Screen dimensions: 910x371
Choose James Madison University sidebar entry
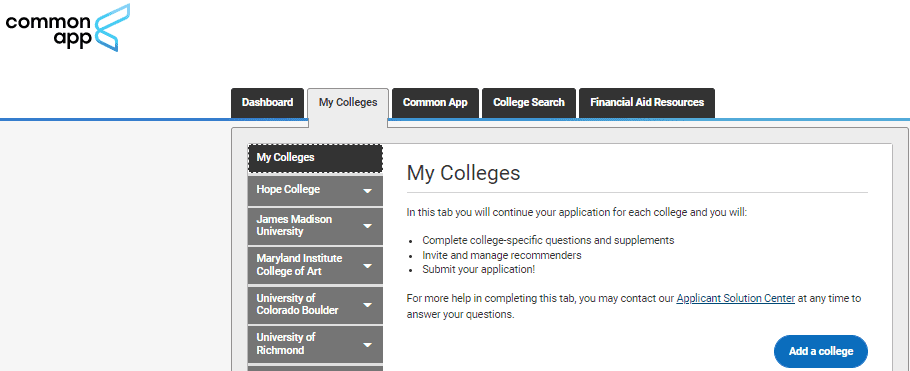315,226
